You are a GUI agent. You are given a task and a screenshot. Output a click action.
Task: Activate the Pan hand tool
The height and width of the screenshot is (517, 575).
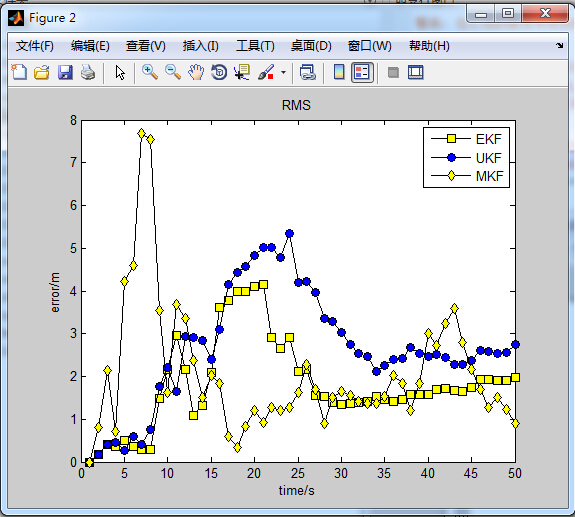(196, 72)
